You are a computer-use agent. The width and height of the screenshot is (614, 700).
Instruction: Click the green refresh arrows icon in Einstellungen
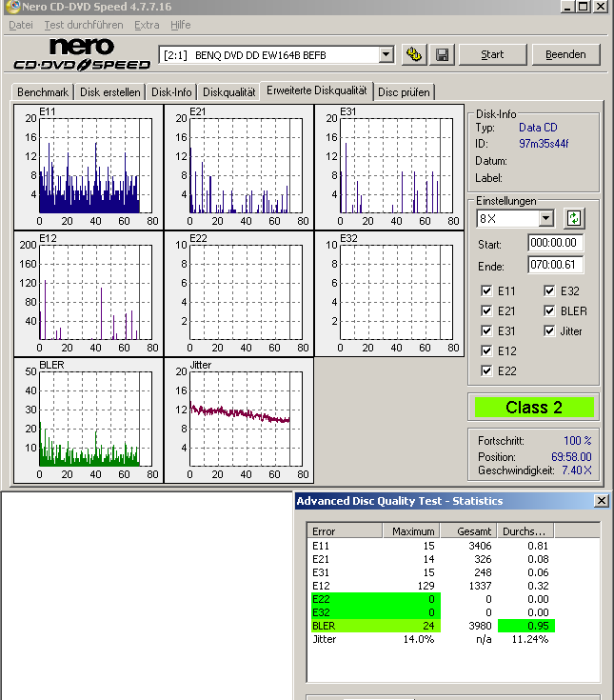[573, 218]
